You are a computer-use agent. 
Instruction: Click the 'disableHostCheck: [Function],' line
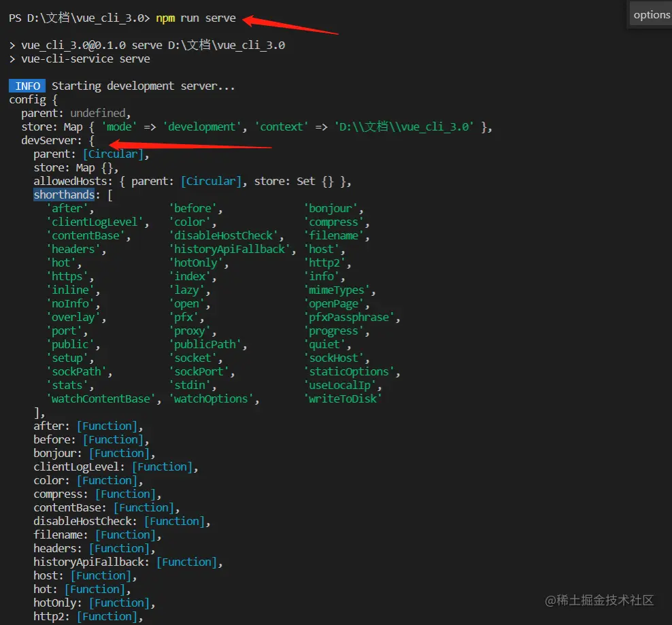[122, 521]
